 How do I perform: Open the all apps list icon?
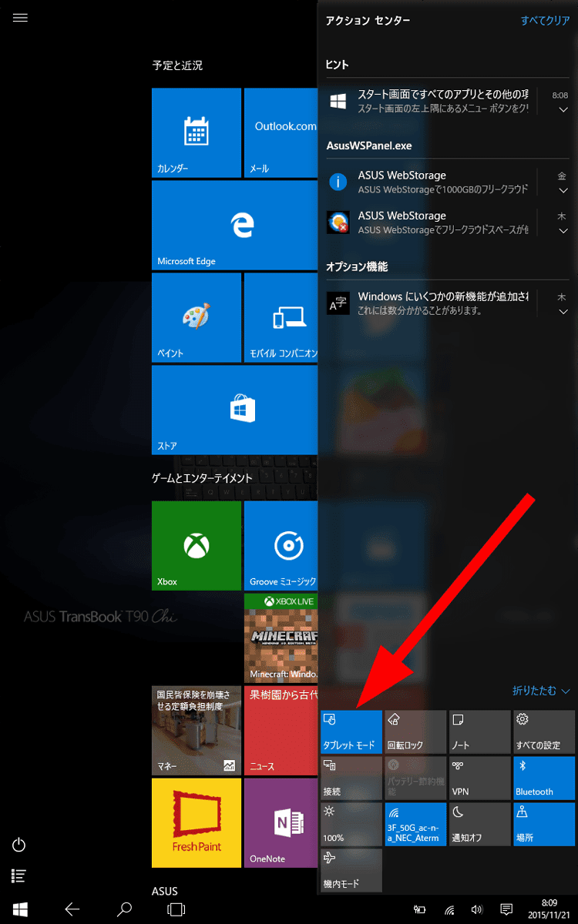coord(19,875)
